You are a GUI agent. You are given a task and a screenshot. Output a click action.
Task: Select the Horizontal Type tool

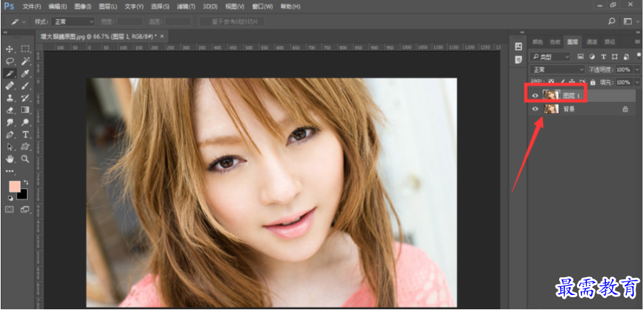pyautogui.click(x=26, y=134)
